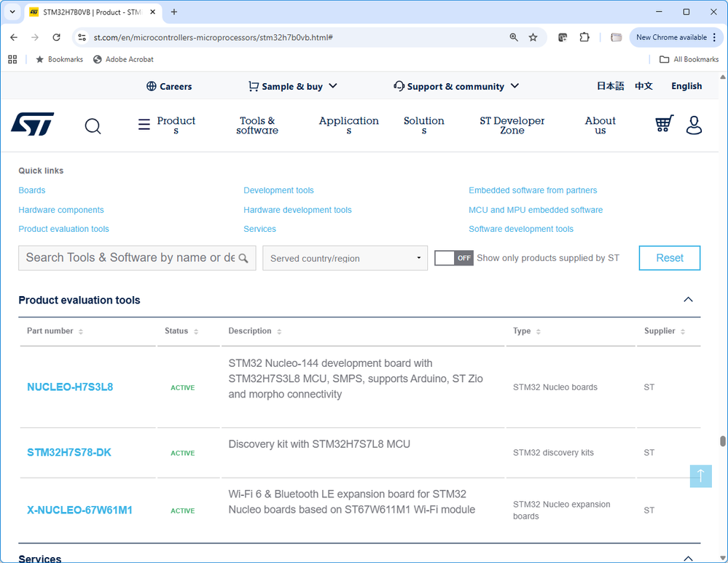This screenshot has height=563, width=728.
Task: Open the tab search chevron
Action: pos(12,12)
